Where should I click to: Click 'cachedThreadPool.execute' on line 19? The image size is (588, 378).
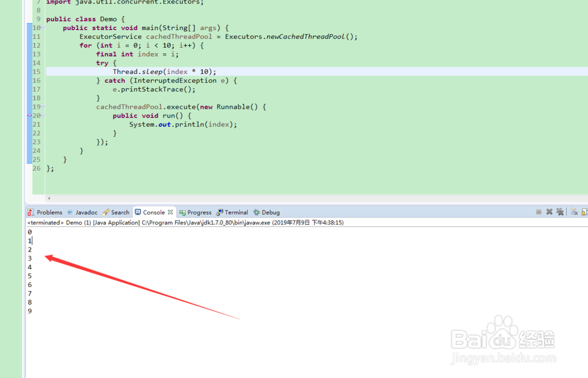tap(146, 107)
